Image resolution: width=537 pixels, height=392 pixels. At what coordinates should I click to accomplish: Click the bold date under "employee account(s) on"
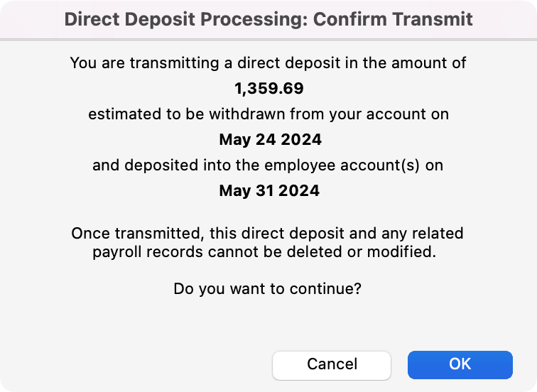coord(268,190)
